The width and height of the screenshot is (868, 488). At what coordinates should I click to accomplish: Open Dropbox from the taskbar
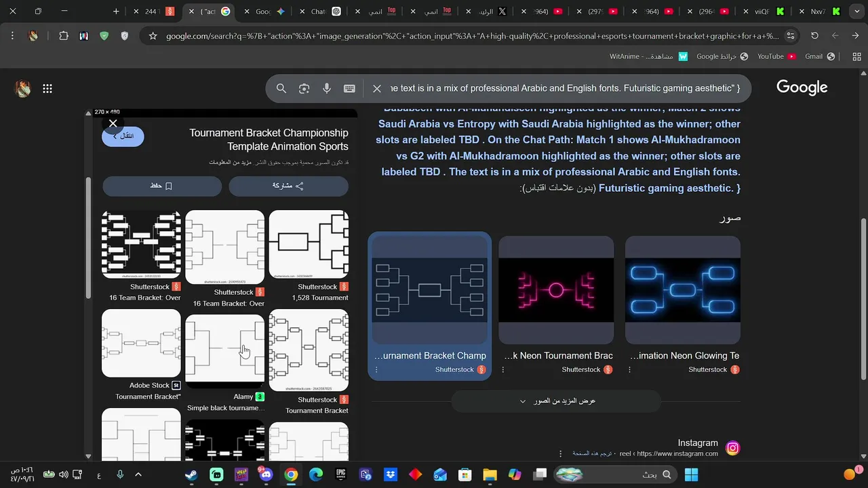click(391, 474)
